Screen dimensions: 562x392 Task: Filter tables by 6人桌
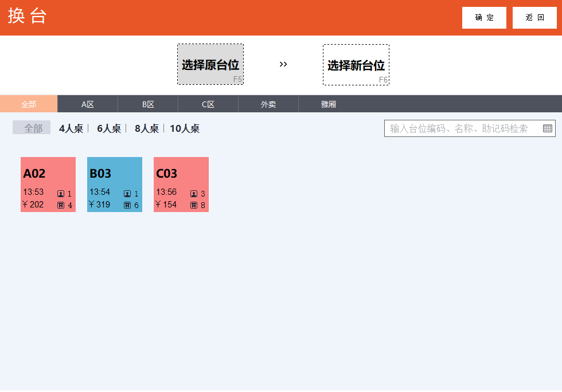109,128
